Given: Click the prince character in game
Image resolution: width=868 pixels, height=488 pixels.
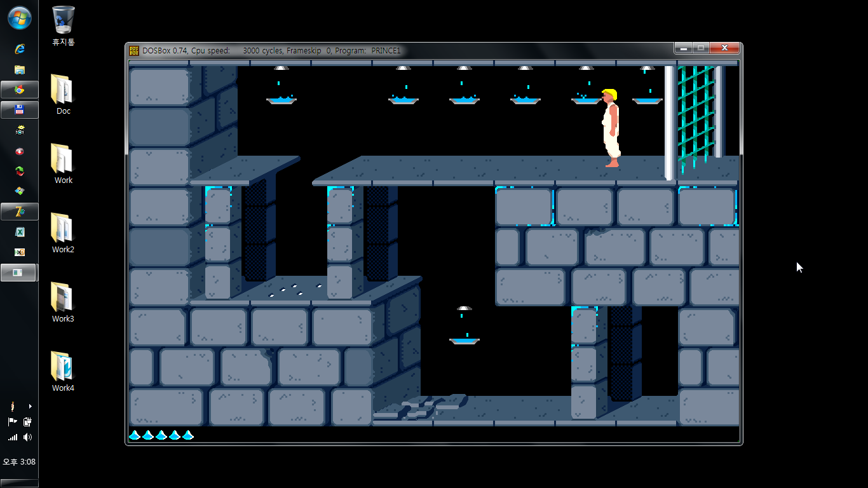Looking at the screenshot, I should 610,128.
